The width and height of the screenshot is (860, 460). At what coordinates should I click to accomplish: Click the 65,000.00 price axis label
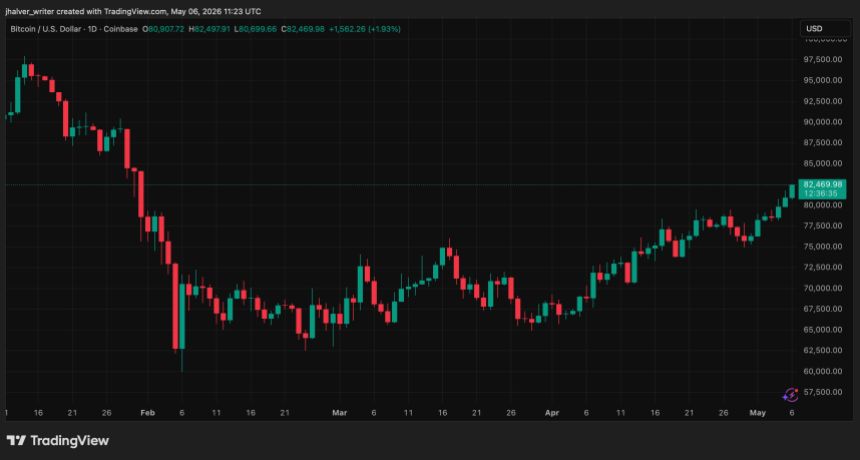[x=823, y=330]
